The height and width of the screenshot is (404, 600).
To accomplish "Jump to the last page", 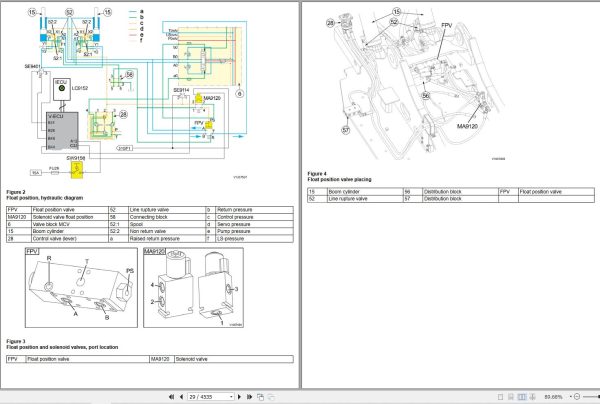I will 249,397.
